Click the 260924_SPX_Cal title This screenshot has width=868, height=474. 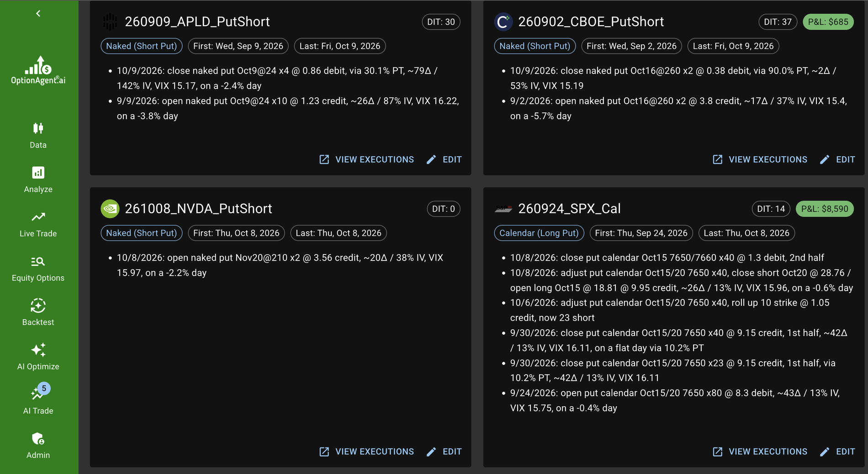[x=569, y=208]
